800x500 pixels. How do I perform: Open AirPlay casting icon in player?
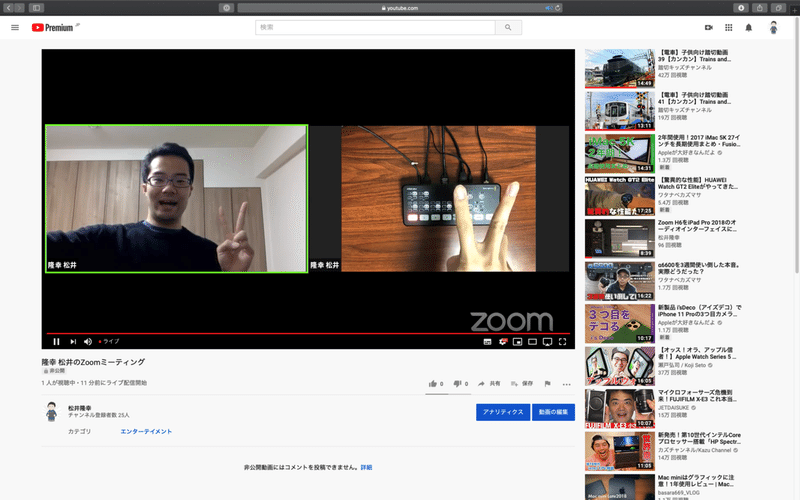click(547, 342)
